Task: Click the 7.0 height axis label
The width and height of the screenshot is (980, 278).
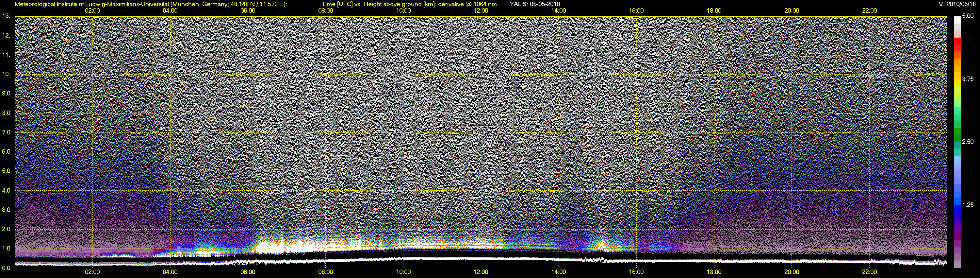Action: 6,132
